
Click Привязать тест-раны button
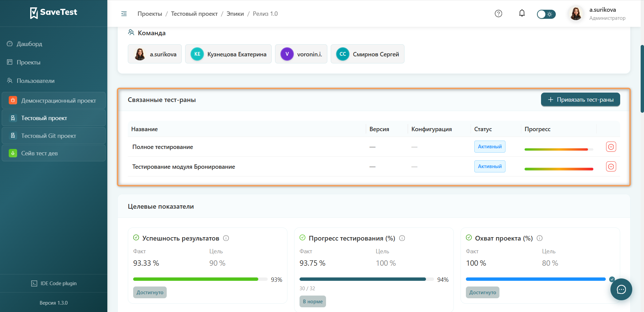pyautogui.click(x=580, y=100)
